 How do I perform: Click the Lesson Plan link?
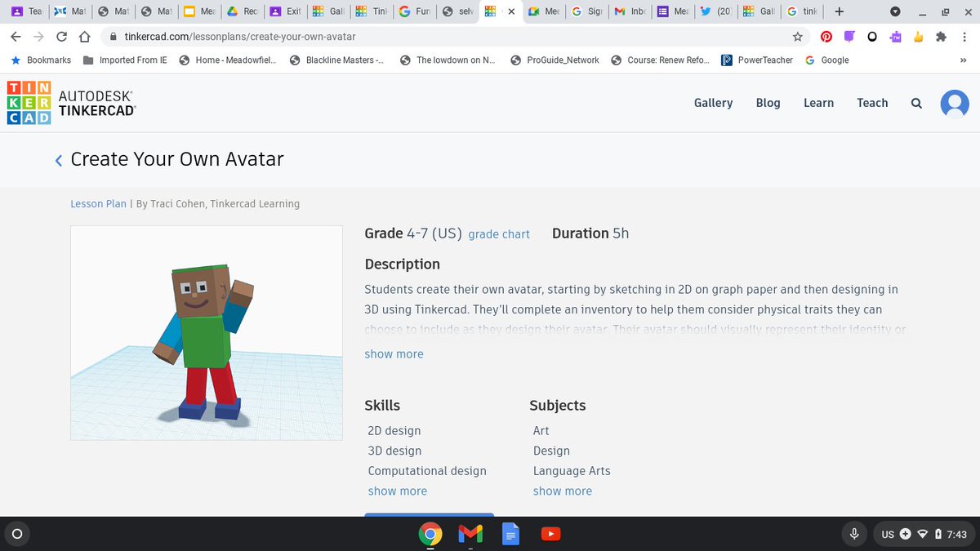click(98, 203)
